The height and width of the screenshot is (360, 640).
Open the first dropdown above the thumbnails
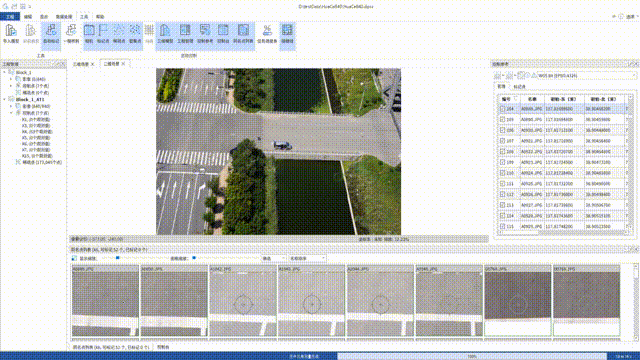pyautogui.click(x=273, y=258)
